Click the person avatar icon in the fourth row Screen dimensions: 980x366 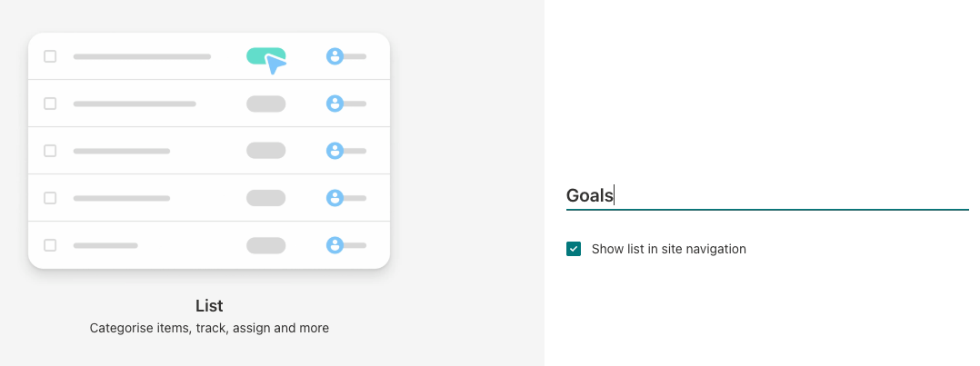pos(335,198)
